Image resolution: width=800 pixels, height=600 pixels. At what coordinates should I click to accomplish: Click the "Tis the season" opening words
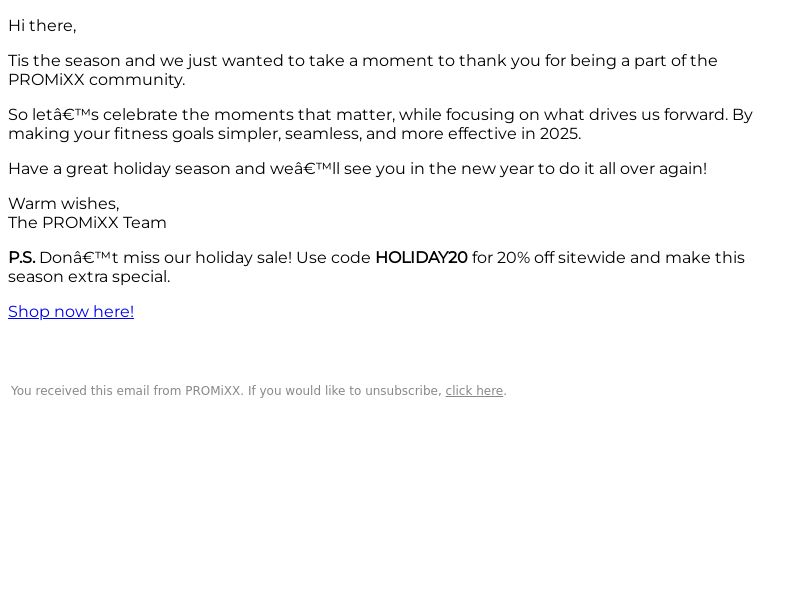pyautogui.click(x=64, y=60)
